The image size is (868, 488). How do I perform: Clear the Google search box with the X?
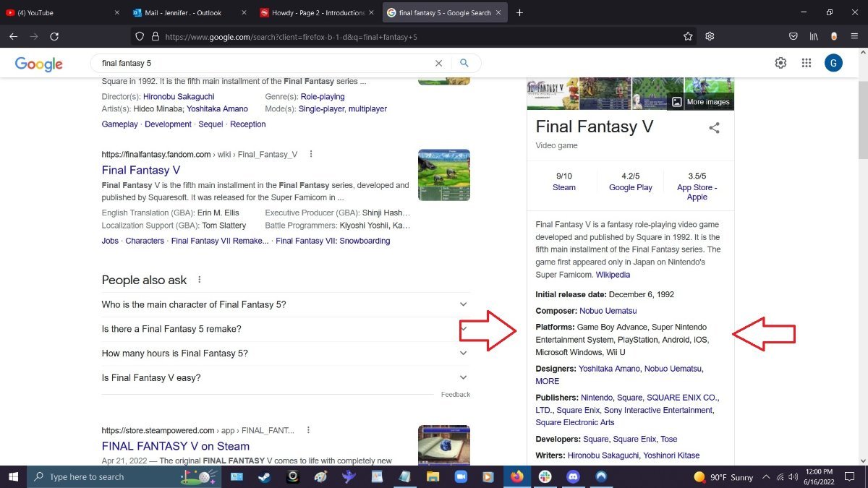[438, 63]
